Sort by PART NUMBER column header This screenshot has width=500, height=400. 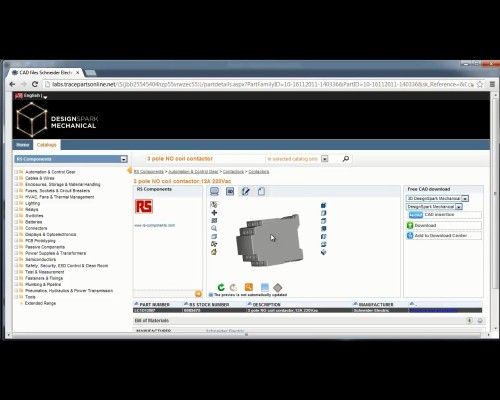154,305
